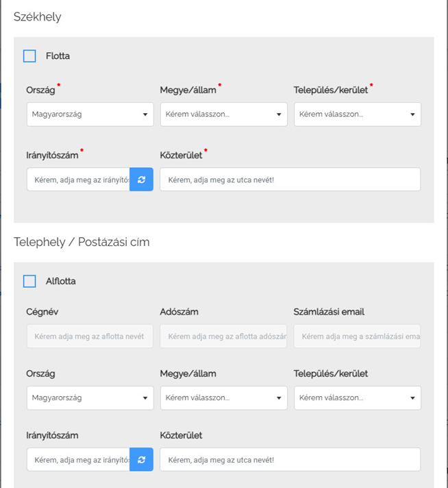The image size is (448, 488).
Task: Click the Cégnév input field
Action: (90, 337)
